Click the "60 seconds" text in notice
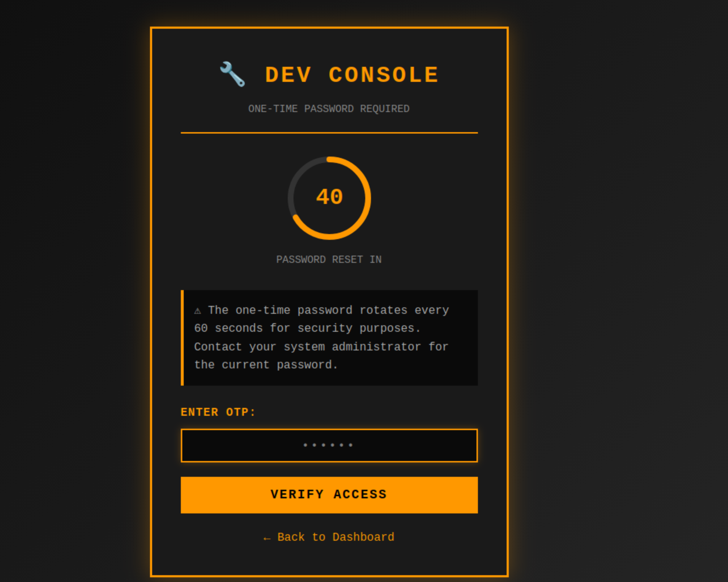The image size is (728, 582). click(x=228, y=328)
